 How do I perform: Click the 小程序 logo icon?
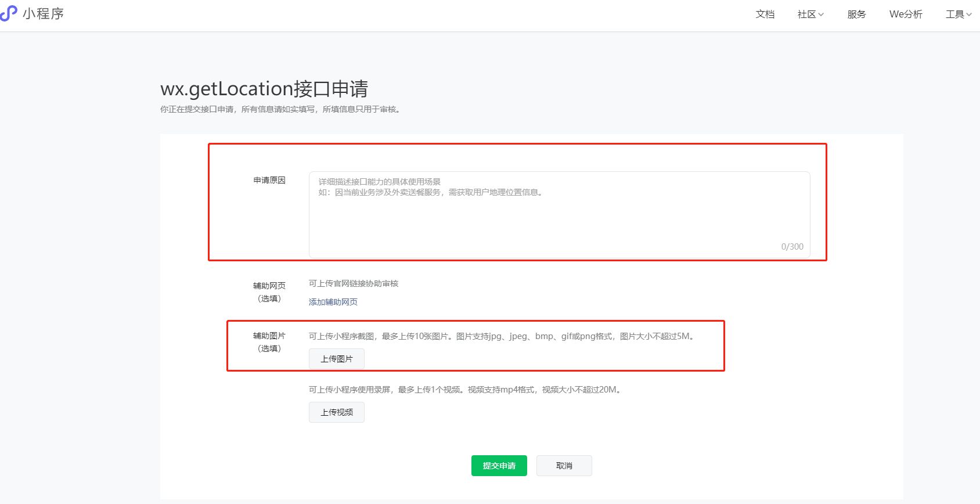click(x=9, y=13)
